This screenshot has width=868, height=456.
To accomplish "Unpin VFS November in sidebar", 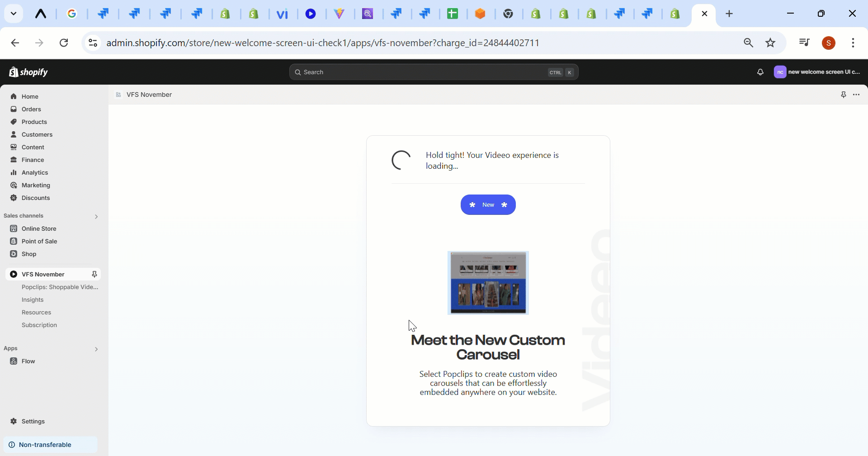I will 94,274.
